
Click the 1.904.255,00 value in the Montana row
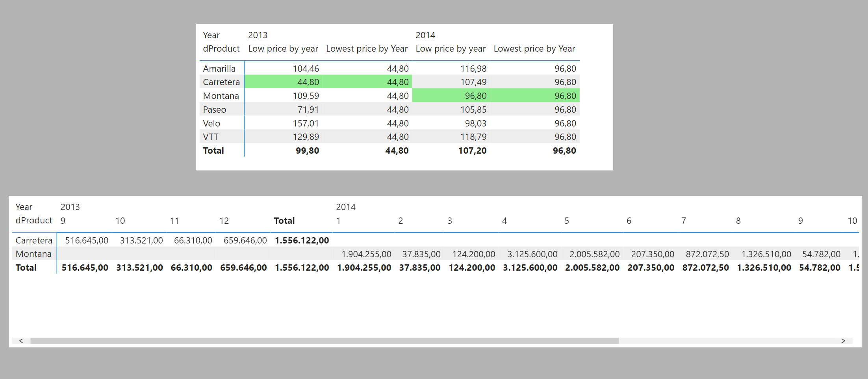coord(366,254)
